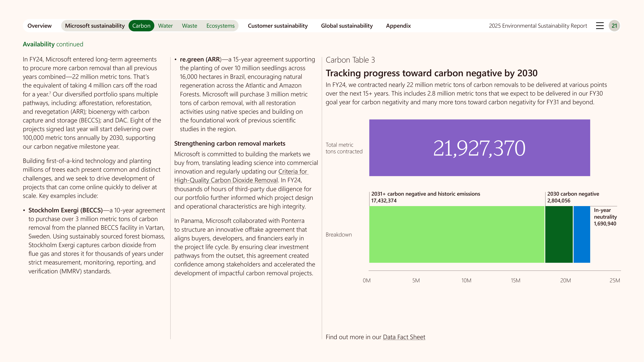Open the Microsoft sustainability section

pos(95,26)
